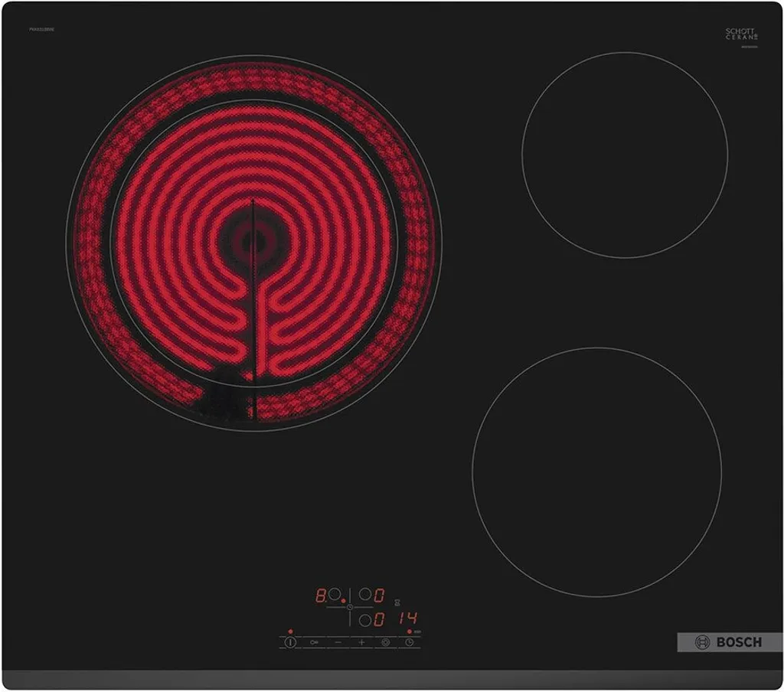Activate the child lock key symbol

pos(314,642)
